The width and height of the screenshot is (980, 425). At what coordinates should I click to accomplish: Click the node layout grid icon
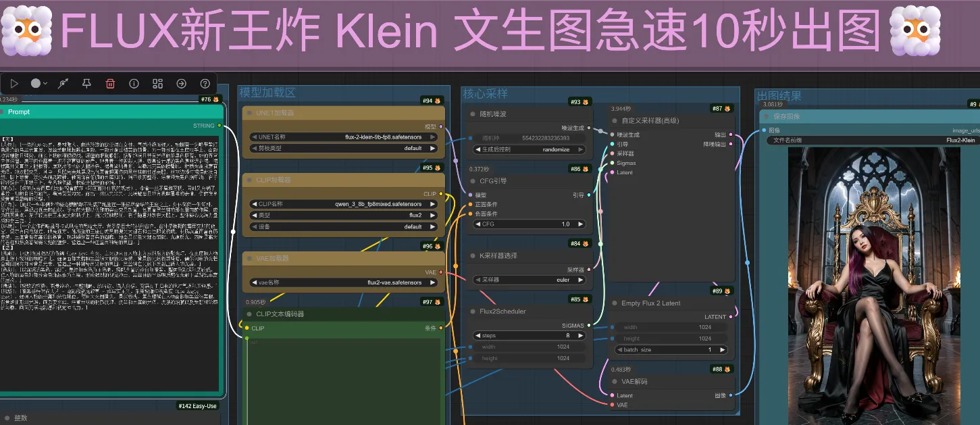[x=158, y=83]
